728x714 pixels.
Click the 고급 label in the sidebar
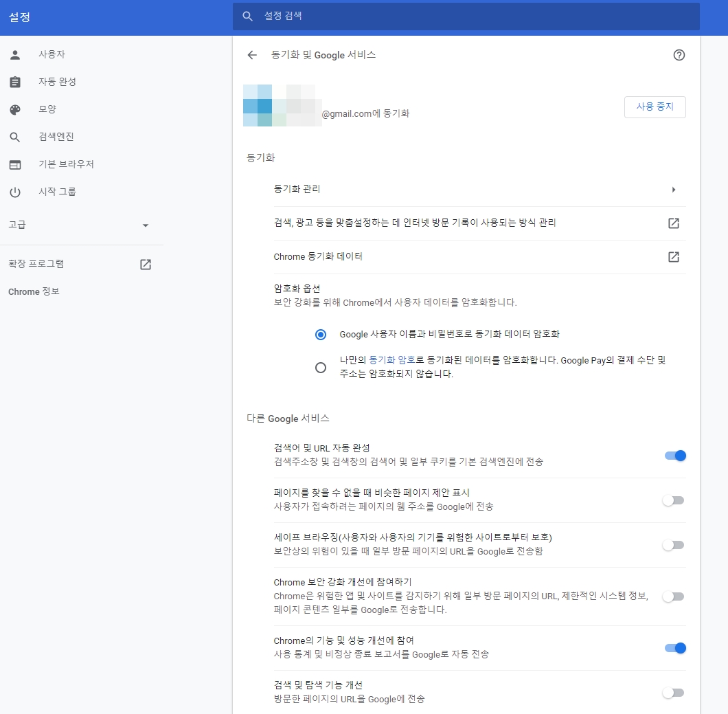click(17, 225)
